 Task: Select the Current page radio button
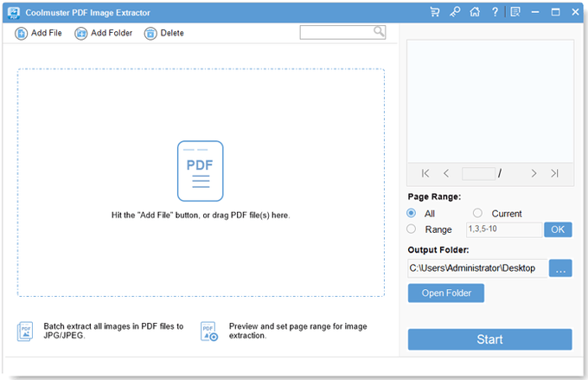click(477, 213)
